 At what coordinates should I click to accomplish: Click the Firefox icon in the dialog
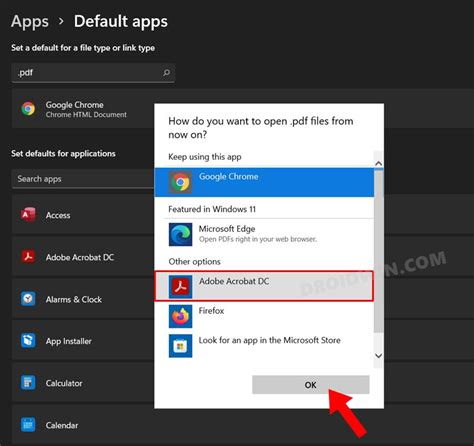coord(180,316)
